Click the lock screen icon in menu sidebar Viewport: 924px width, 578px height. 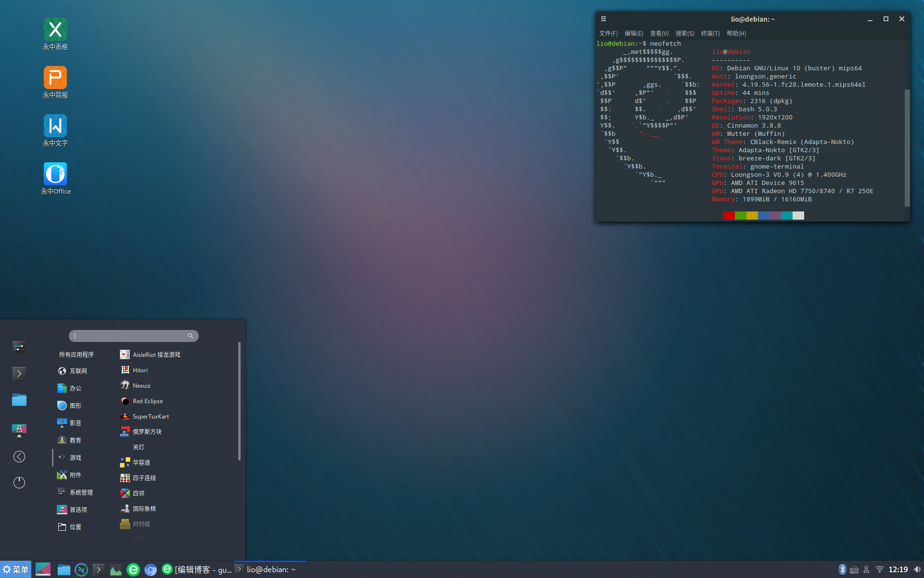click(x=19, y=430)
